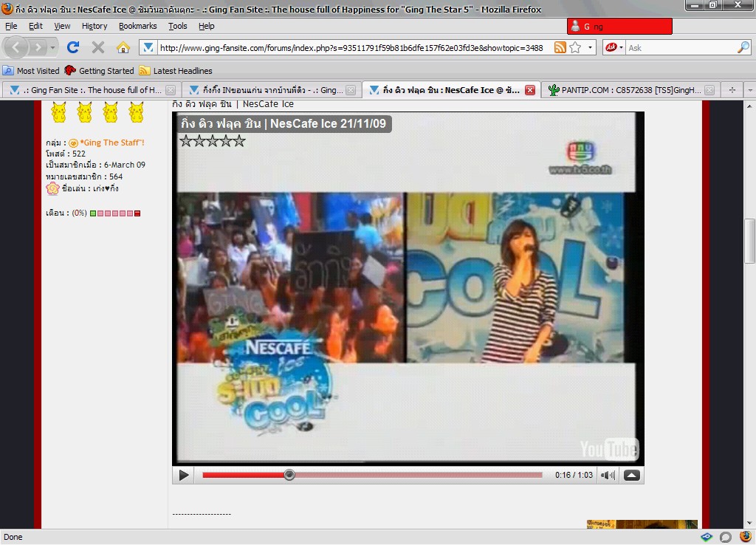Switch to the PANTIP.COM tab
Screen dimensions: 756x545
pyautogui.click(x=625, y=90)
